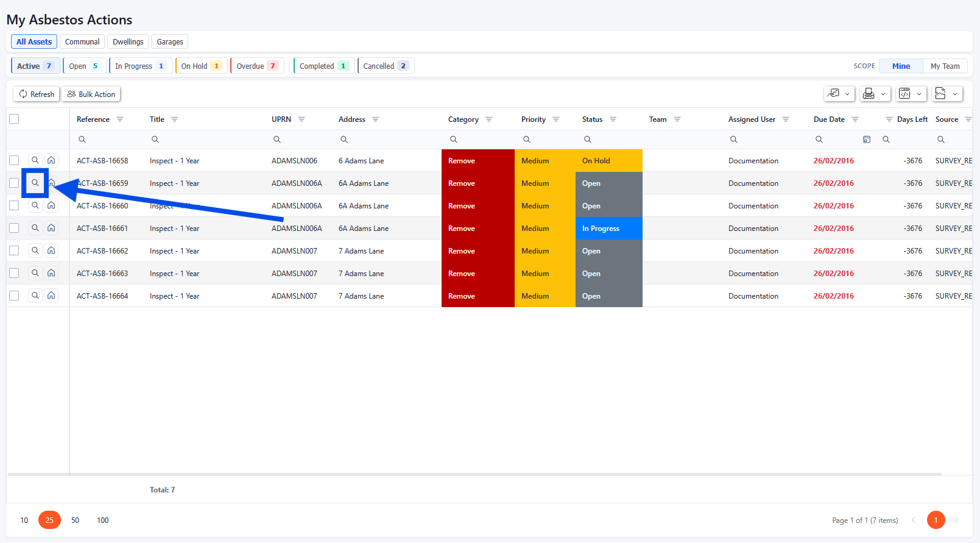The height and width of the screenshot is (543, 980).
Task: Click magnifier icon for ACT-ASB-16662 row
Action: [x=35, y=250]
